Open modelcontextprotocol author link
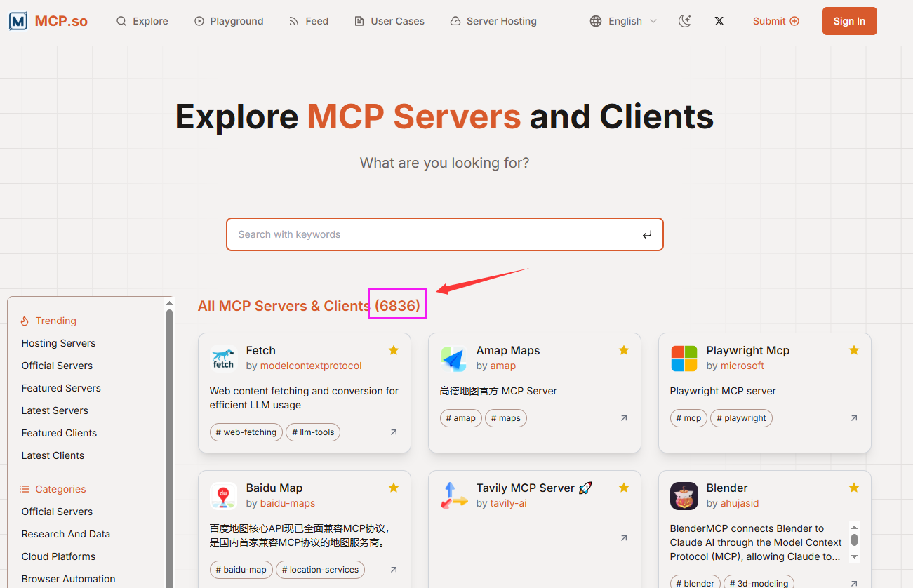913x588 pixels. [x=311, y=366]
